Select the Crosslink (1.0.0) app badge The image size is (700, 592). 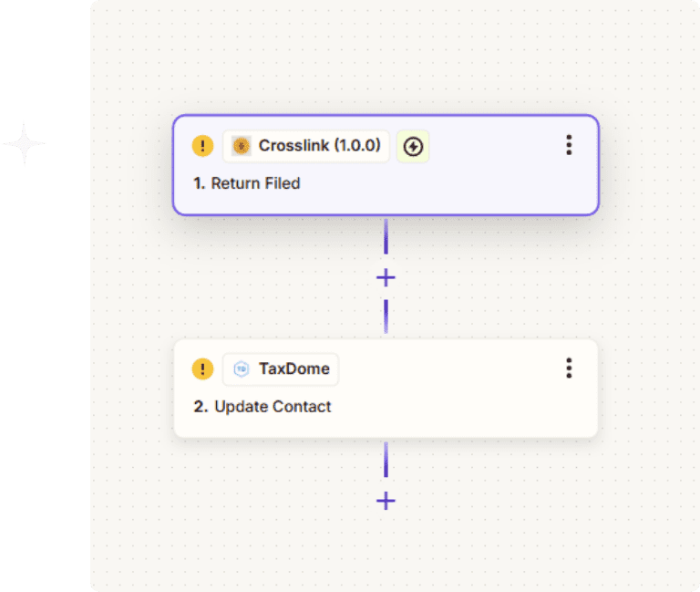[306, 146]
